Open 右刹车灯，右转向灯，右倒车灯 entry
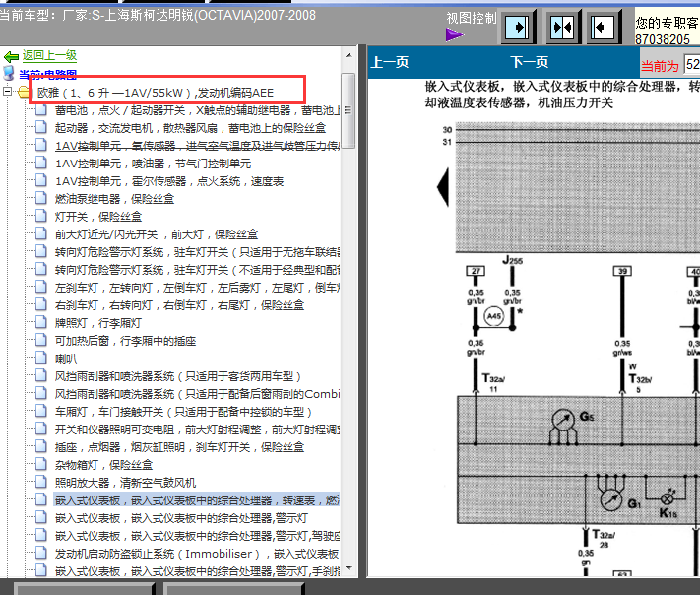This screenshot has width=700, height=595. click(179, 305)
